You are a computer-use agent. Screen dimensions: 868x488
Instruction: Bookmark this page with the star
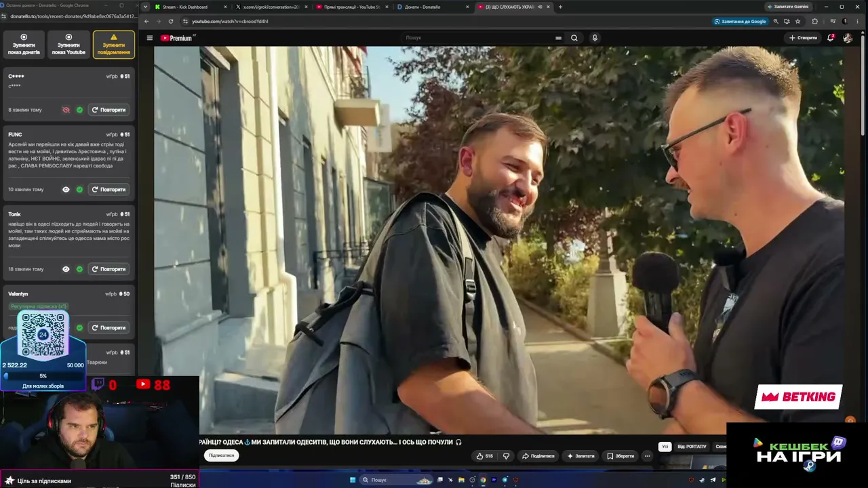(x=797, y=21)
